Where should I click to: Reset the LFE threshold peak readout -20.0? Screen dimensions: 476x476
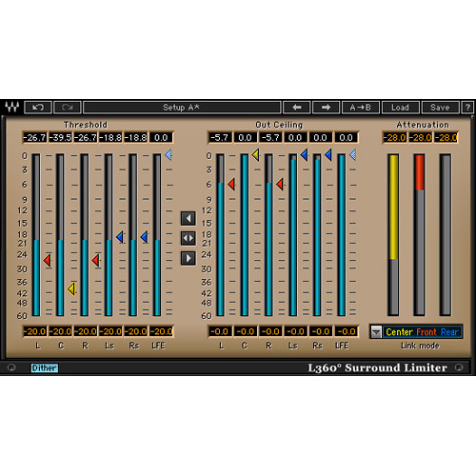pyautogui.click(x=161, y=331)
